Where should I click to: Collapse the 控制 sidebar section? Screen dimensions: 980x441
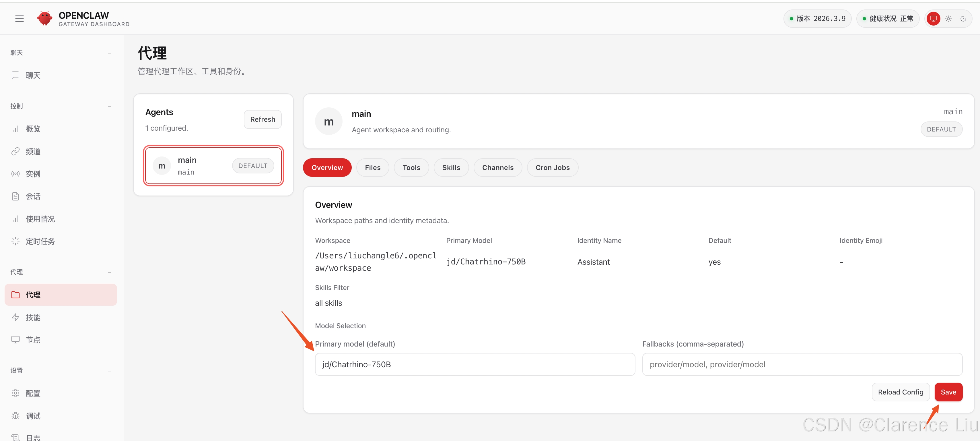click(x=109, y=106)
